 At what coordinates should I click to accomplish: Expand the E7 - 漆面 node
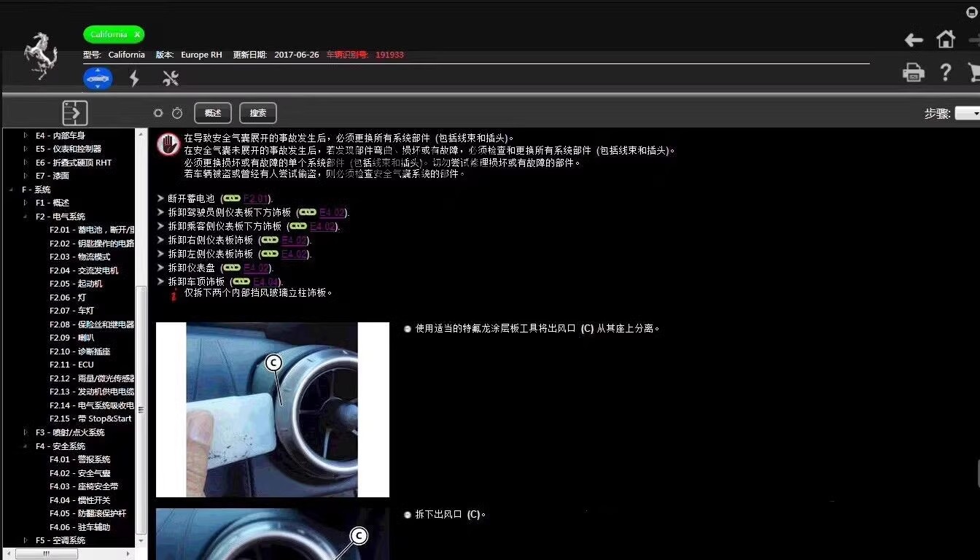click(x=26, y=176)
